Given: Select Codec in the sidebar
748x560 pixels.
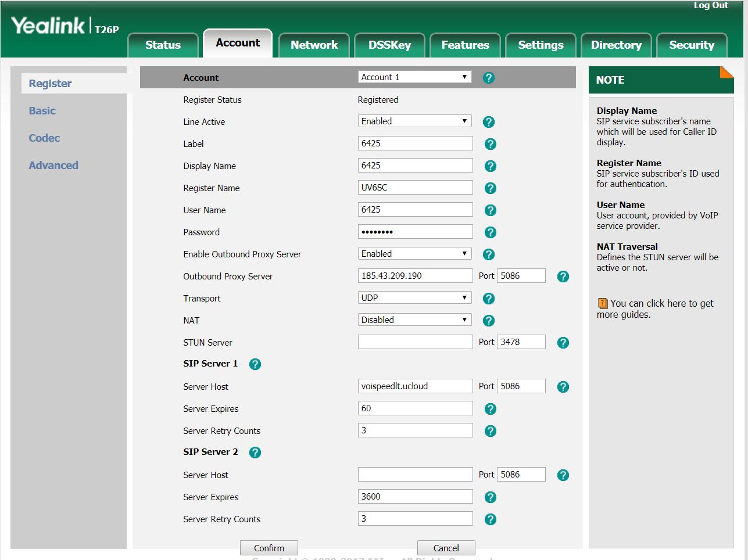Looking at the screenshot, I should [44, 138].
